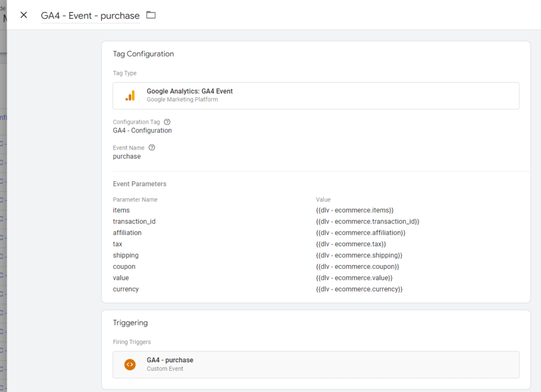The height and width of the screenshot is (392, 541).
Task: Click the Google Analytics bar chart icon
Action: [x=130, y=96]
